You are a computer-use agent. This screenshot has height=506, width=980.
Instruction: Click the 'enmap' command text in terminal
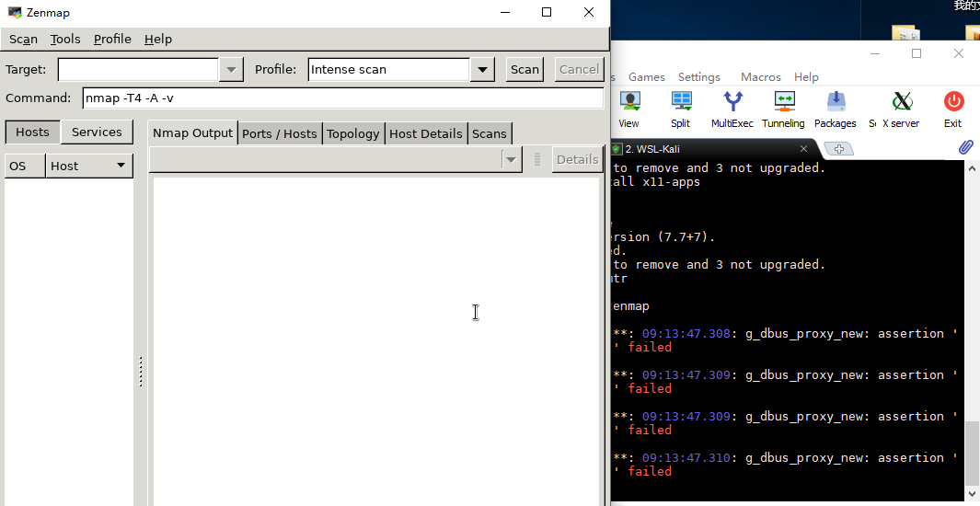[631, 306]
